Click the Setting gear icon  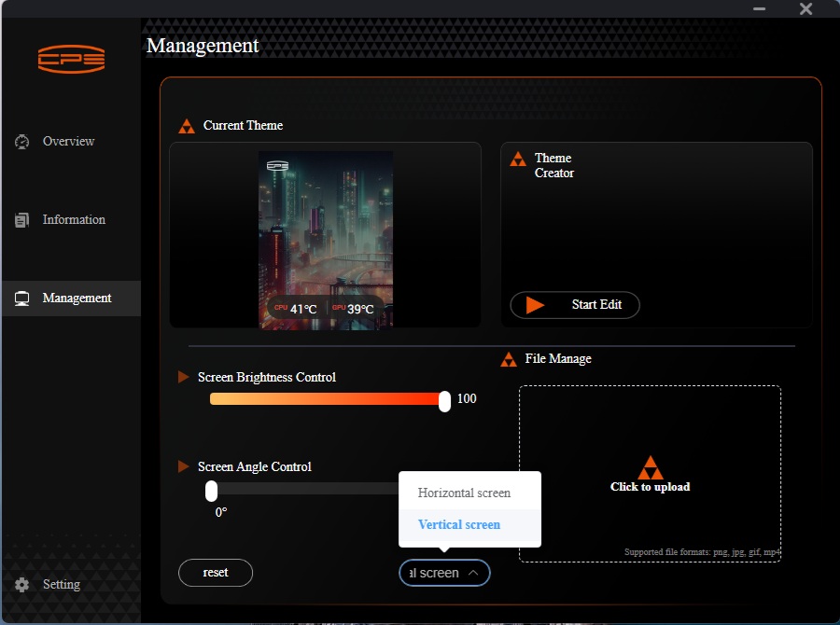[x=22, y=584]
